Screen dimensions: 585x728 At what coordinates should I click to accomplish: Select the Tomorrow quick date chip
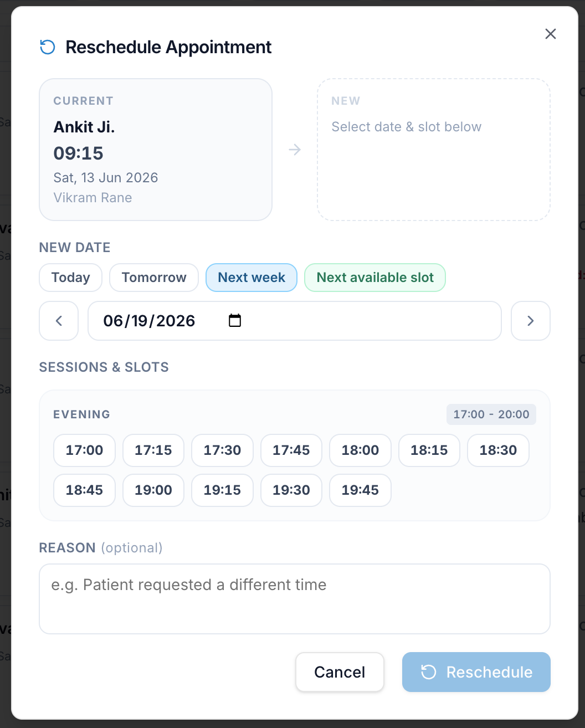(154, 278)
